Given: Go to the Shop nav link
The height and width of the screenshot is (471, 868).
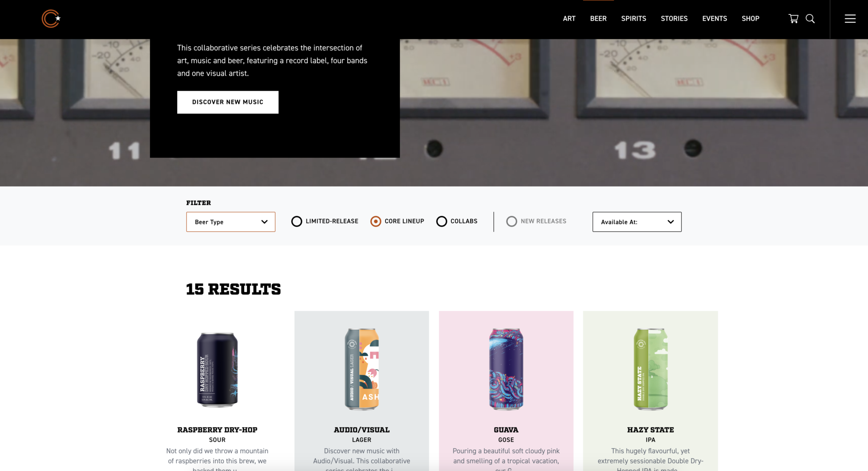Looking at the screenshot, I should [x=750, y=19].
